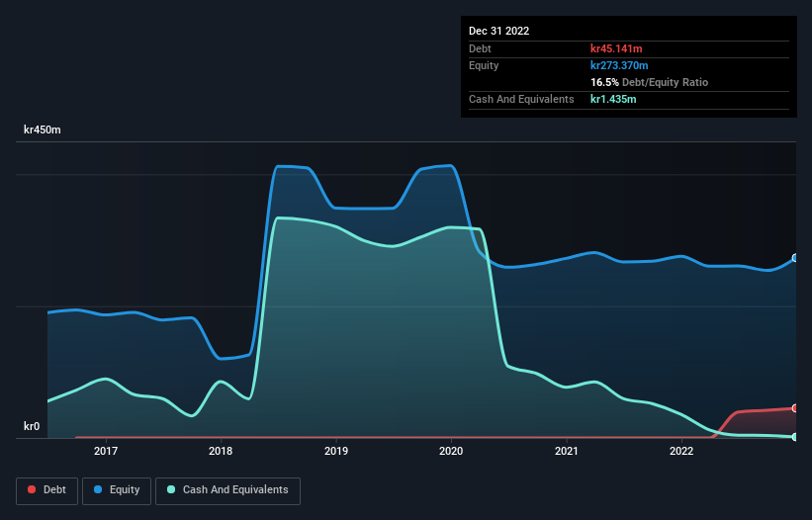
Task: Click the 16.5% Debt/Equity Ratio text
Action: 650,82
